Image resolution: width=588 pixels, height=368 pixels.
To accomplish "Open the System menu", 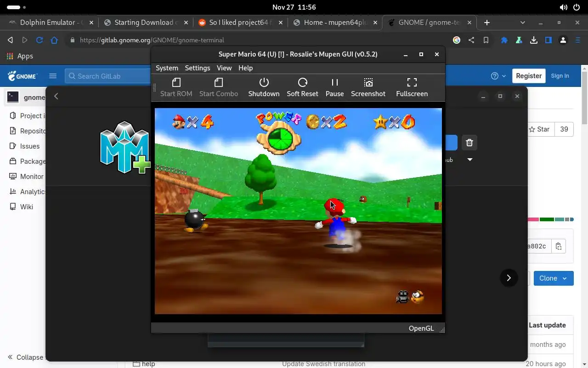I will tap(167, 68).
